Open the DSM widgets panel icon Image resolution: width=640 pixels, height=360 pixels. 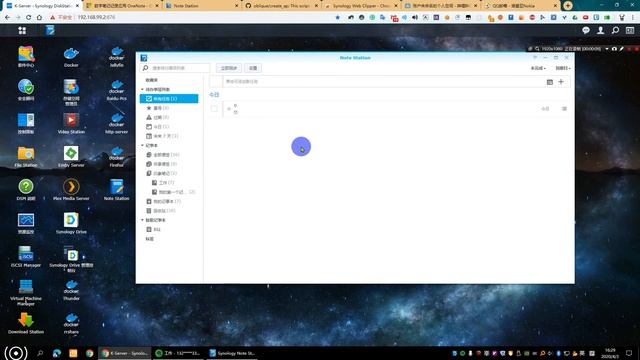click(630, 30)
